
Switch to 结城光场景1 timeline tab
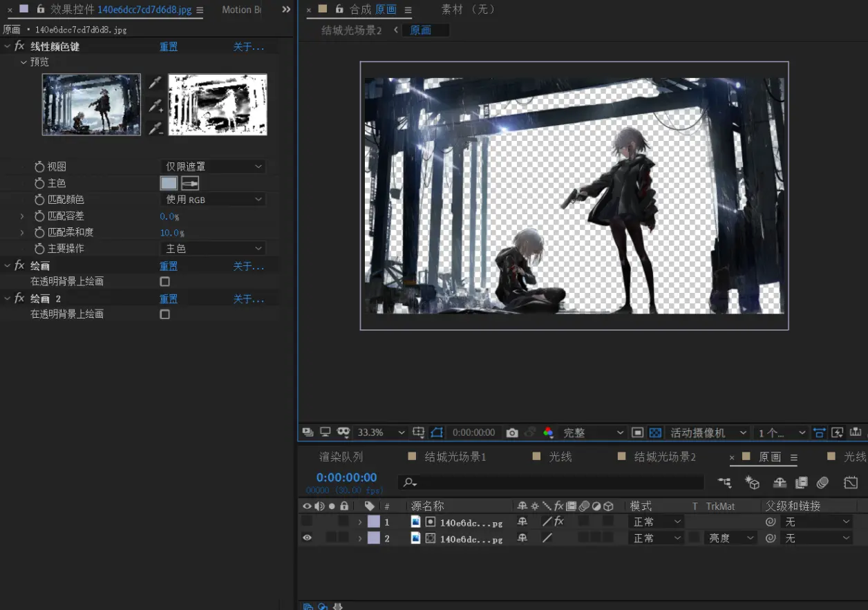pos(455,457)
